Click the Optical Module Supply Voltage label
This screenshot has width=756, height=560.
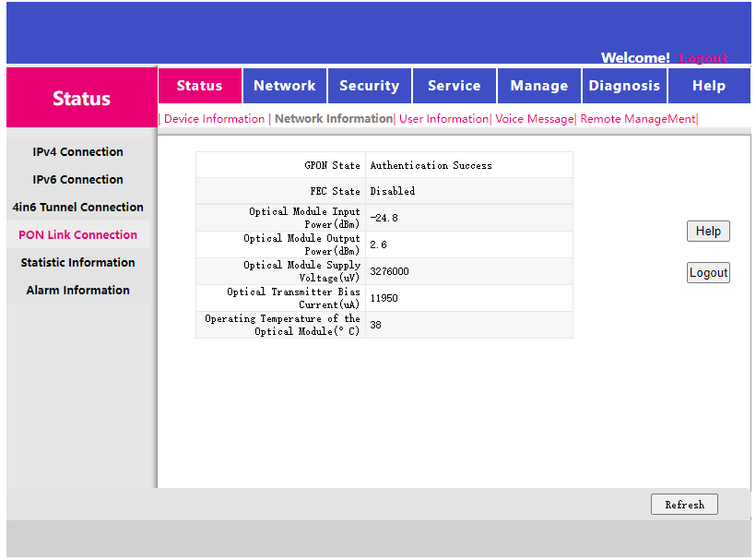301,271
